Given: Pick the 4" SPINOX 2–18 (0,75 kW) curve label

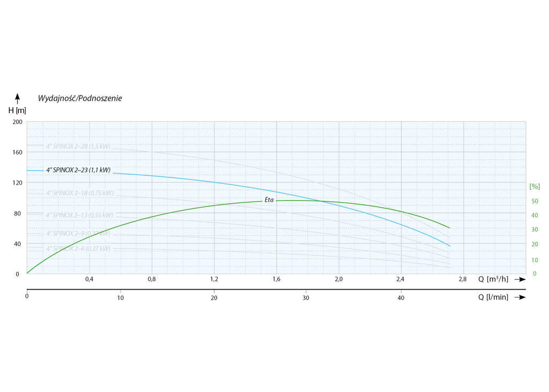Looking at the screenshot, I should 79,193.
